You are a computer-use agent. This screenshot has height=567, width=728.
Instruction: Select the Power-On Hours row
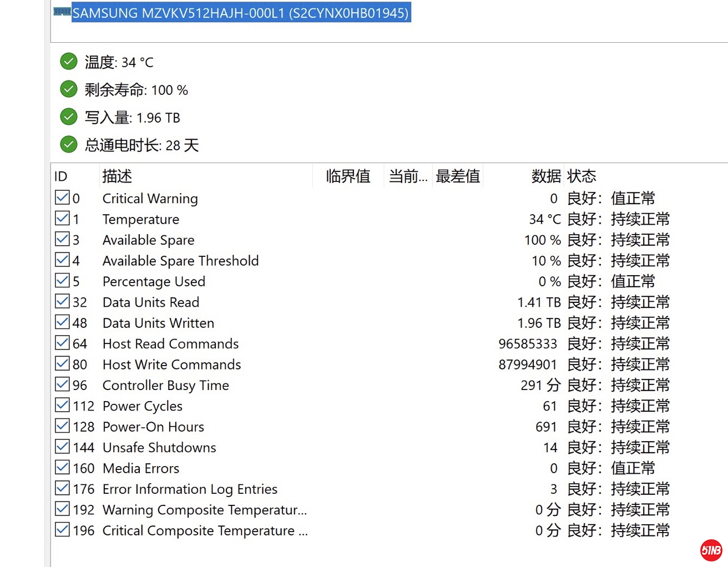coord(153,427)
